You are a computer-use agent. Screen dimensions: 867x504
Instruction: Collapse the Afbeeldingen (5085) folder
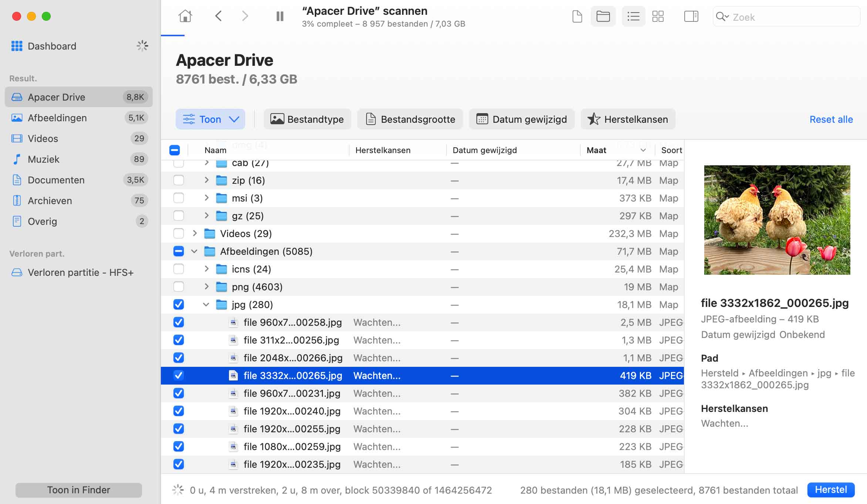click(194, 251)
